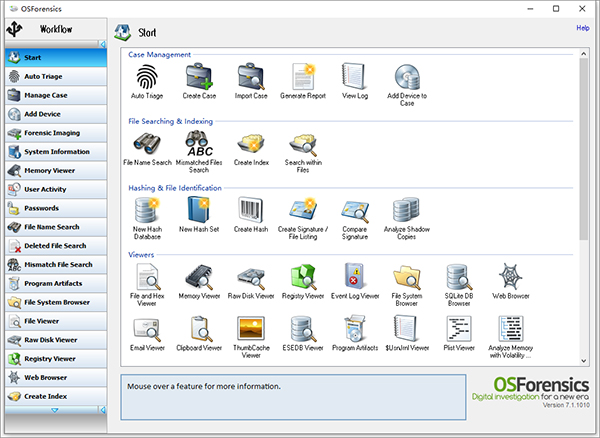
Task: Open the Analyze Shadow Copies icon
Action: tap(406, 210)
